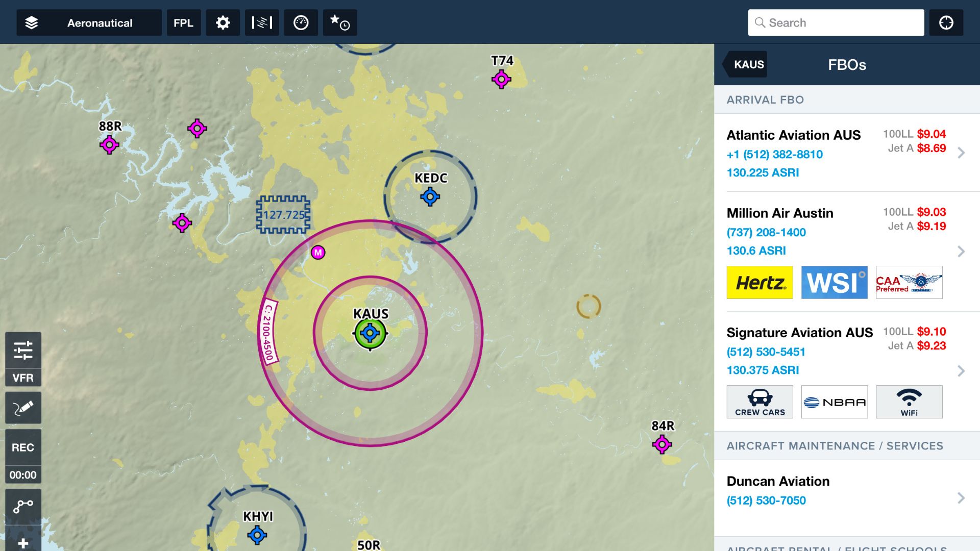Open the settings gear in top toolbar
The image size is (980, 551).
[223, 22]
